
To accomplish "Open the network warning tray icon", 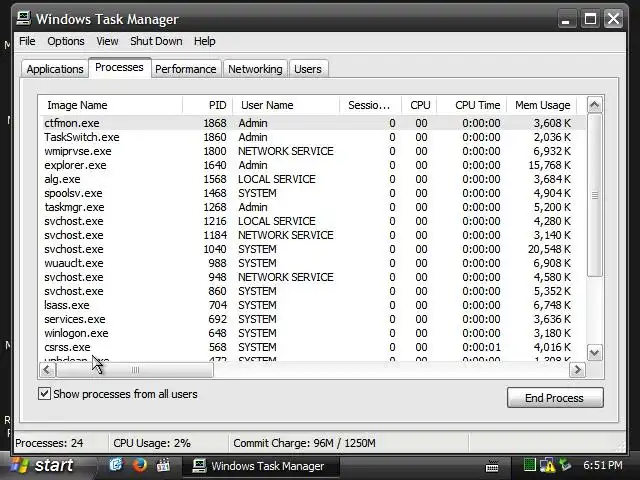I will (547, 465).
